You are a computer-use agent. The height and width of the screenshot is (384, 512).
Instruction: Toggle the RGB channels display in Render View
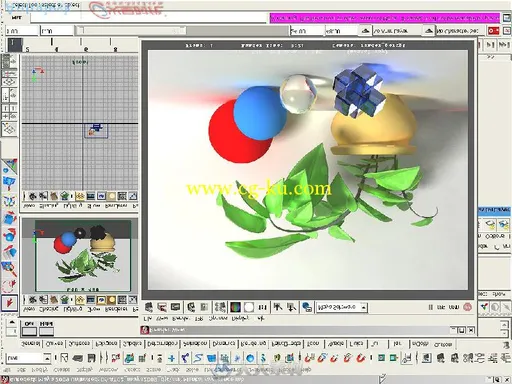[235, 307]
